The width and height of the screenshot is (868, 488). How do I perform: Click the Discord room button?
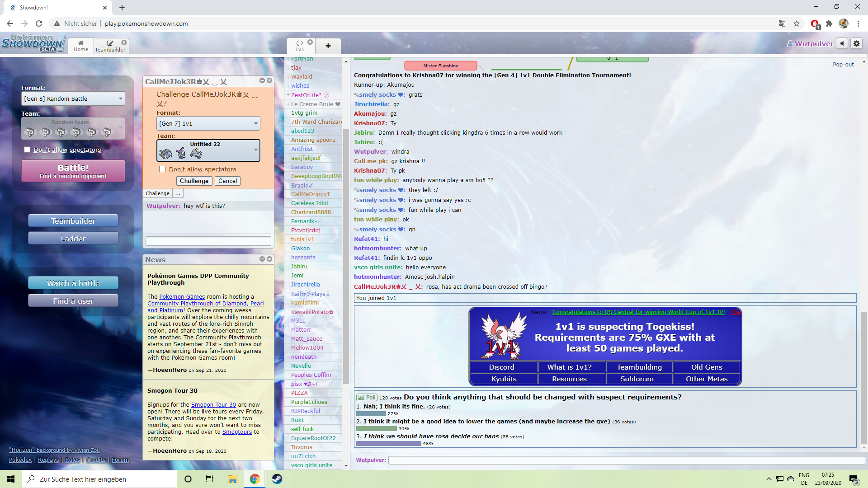(504, 367)
